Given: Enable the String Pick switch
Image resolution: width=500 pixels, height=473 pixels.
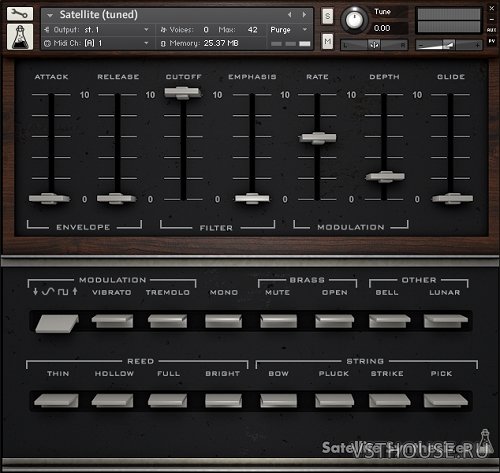Looking at the screenshot, I should point(446,401).
